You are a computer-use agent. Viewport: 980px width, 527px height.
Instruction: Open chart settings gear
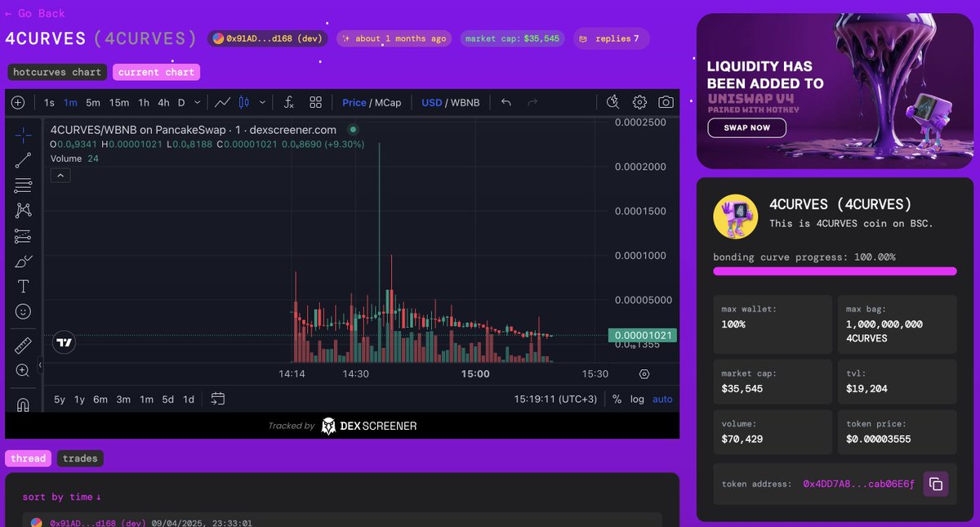pyautogui.click(x=639, y=102)
